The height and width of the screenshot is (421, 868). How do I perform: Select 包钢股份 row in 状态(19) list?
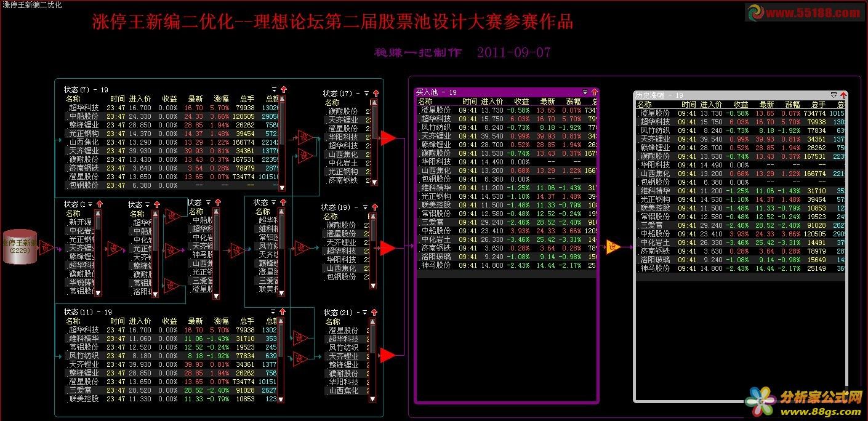[x=345, y=277]
